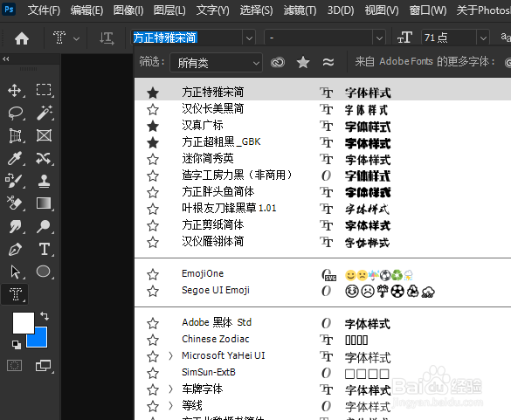Reset default foreground and background colors
This screenshot has width=511, height=420.
tap(16, 344)
